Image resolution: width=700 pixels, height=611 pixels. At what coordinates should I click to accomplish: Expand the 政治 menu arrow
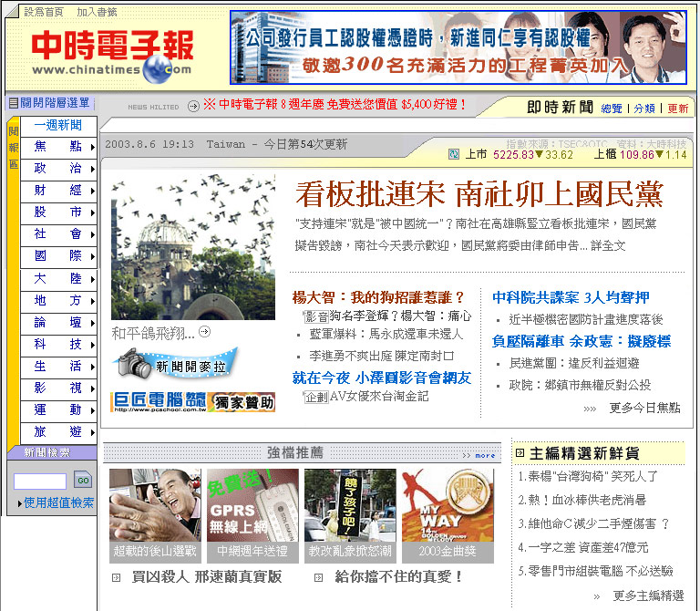coord(92,169)
